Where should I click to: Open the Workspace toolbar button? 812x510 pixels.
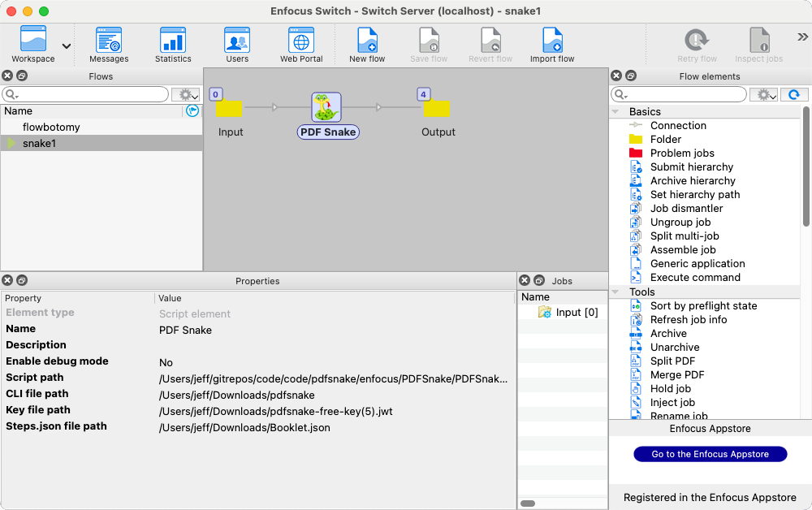point(33,45)
